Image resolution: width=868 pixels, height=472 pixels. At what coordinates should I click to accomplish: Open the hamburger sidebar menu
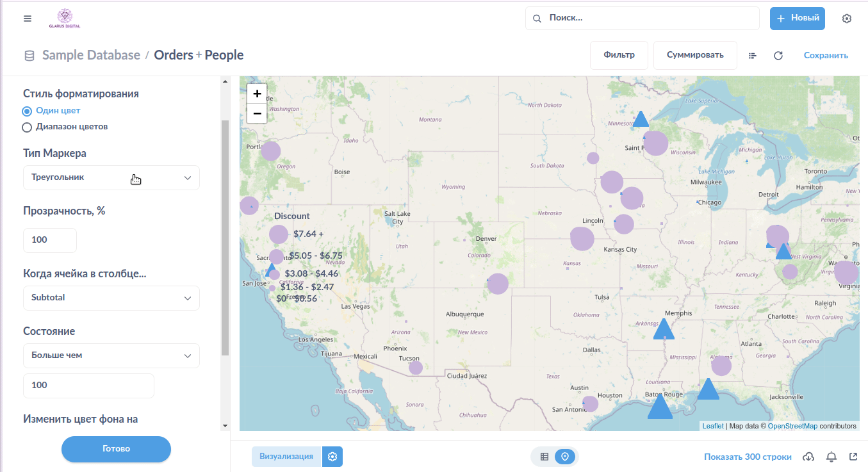28,19
